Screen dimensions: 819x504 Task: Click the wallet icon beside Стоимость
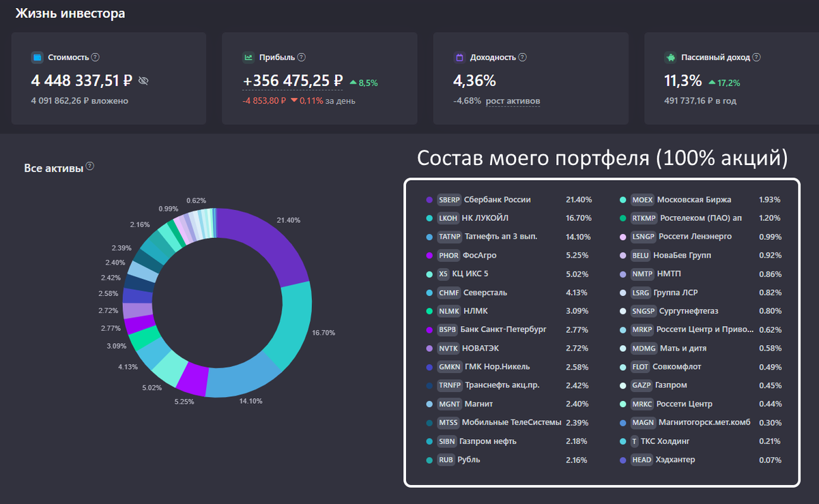[37, 58]
